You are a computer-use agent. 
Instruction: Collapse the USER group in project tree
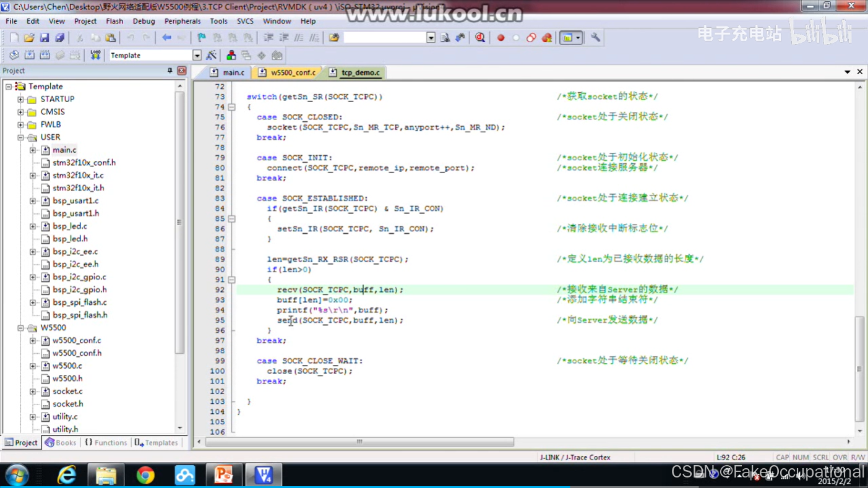pyautogui.click(x=20, y=137)
